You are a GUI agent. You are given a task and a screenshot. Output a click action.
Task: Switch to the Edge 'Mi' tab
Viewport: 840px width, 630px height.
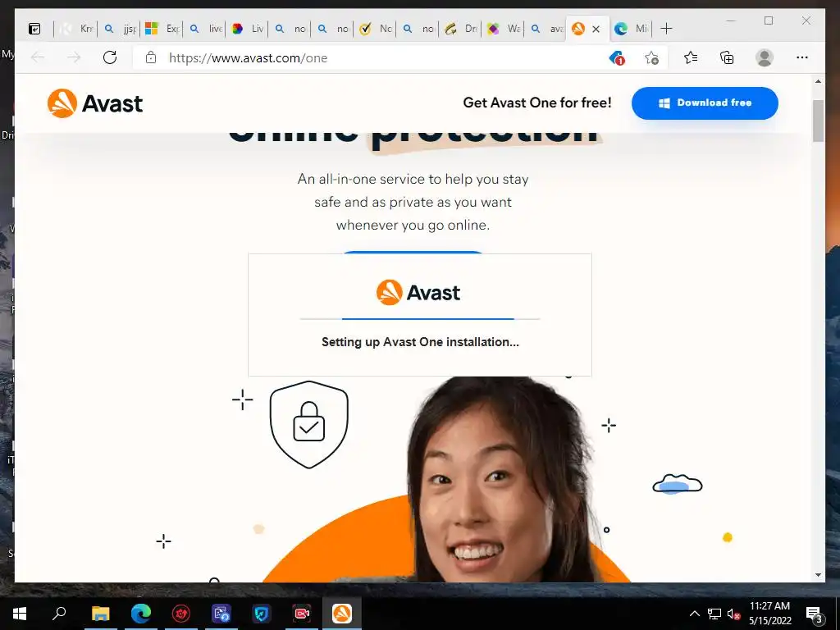click(631, 29)
